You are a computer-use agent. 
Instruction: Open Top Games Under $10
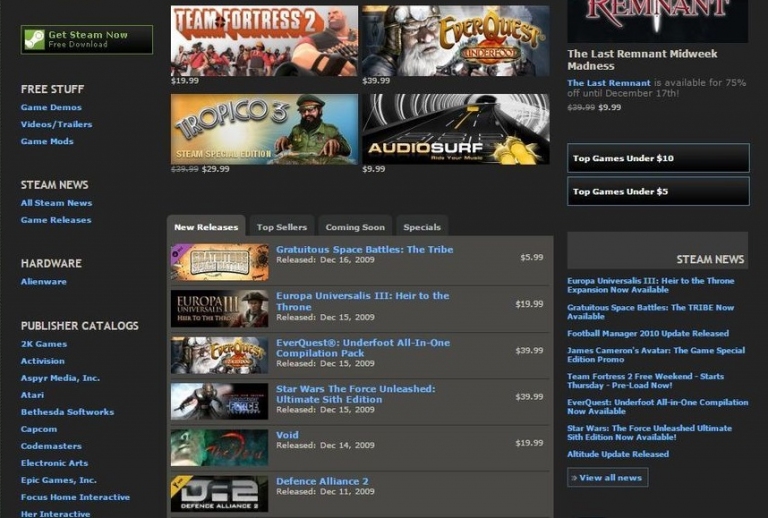(658, 158)
